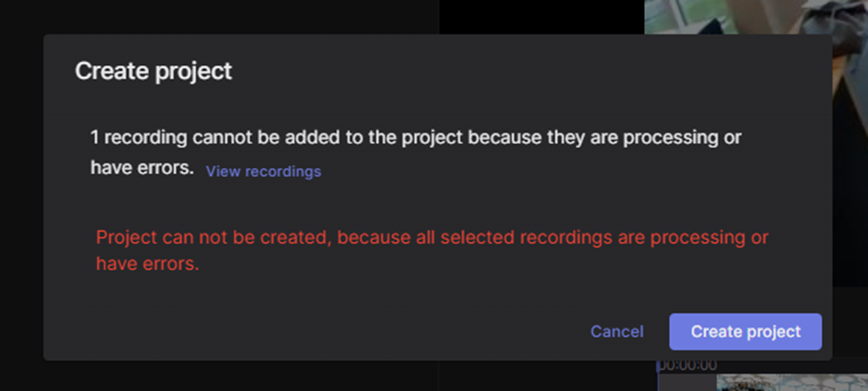Screen dimensions: 868x391
Task: Click the dimmed backdrop left of the dialog
Action: point(22,195)
